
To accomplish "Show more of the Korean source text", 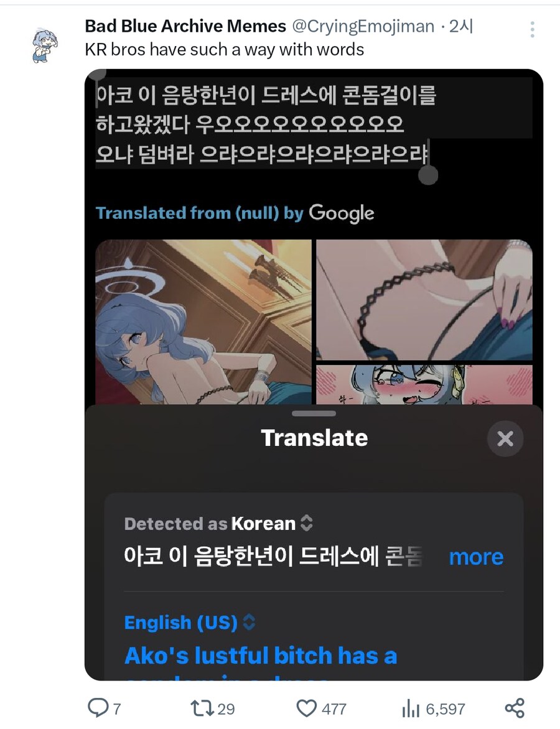I will [x=476, y=557].
